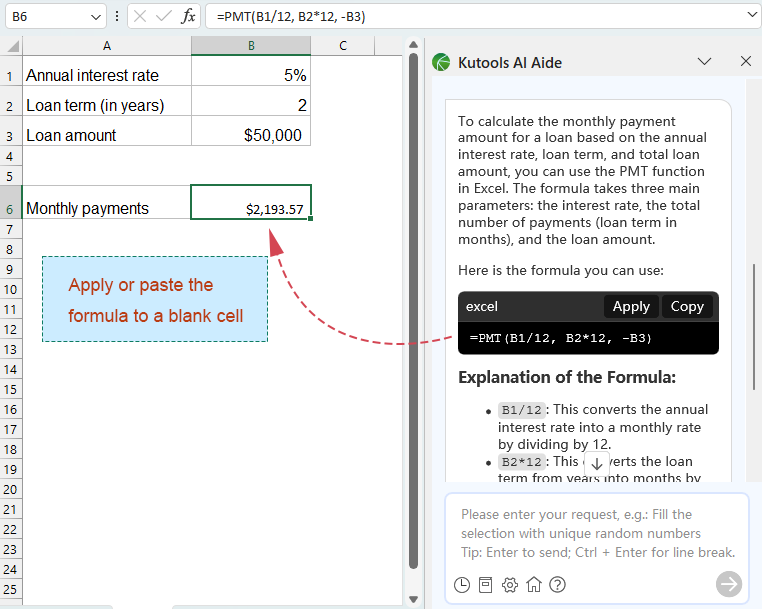Jump to latest message down arrow

[x=597, y=464]
